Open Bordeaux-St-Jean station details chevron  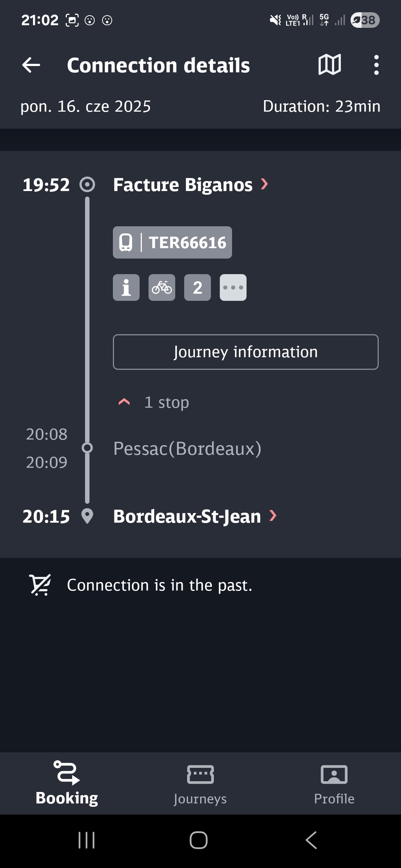pos(273,516)
